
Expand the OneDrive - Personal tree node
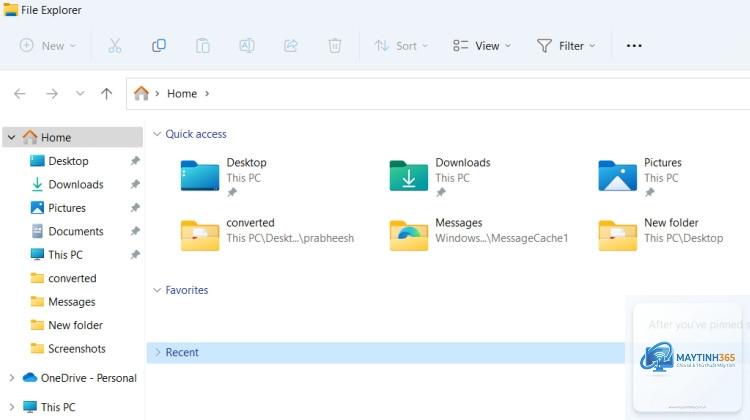click(x=11, y=378)
